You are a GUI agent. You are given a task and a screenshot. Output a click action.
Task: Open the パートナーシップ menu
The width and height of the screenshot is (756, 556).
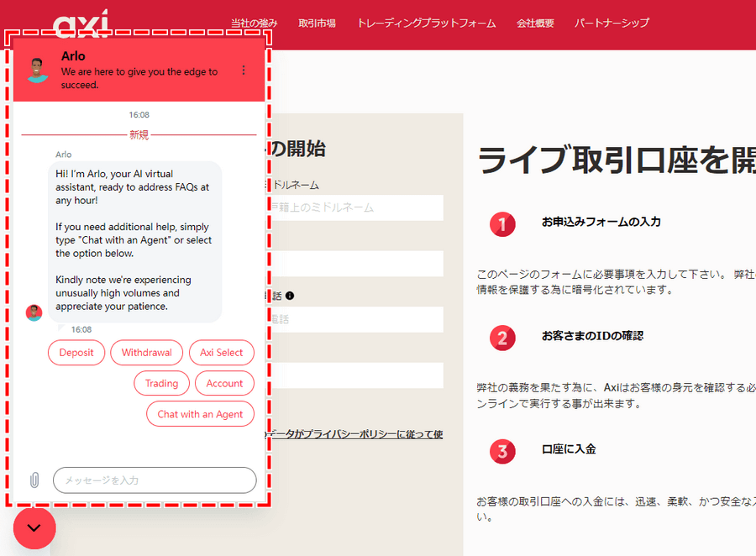(612, 24)
